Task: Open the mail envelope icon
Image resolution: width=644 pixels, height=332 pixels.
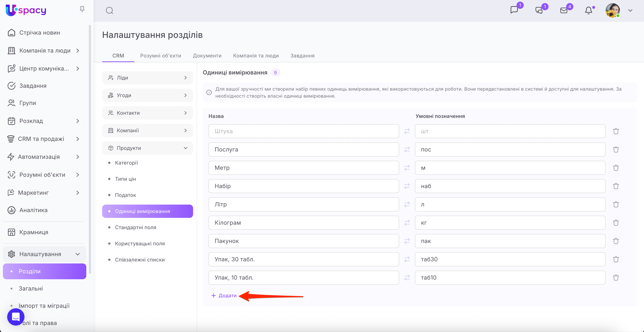Action: 564,10
